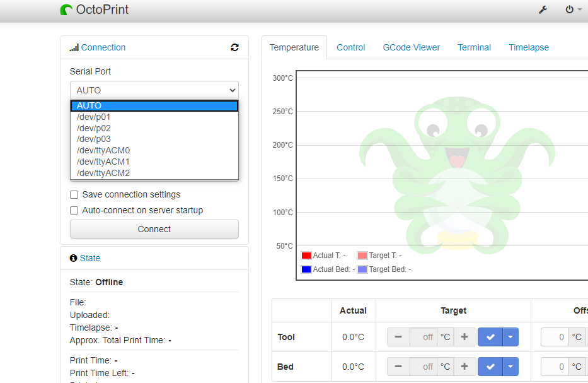588x383 pixels.
Task: Select AUTO in the port list
Action: (154, 105)
